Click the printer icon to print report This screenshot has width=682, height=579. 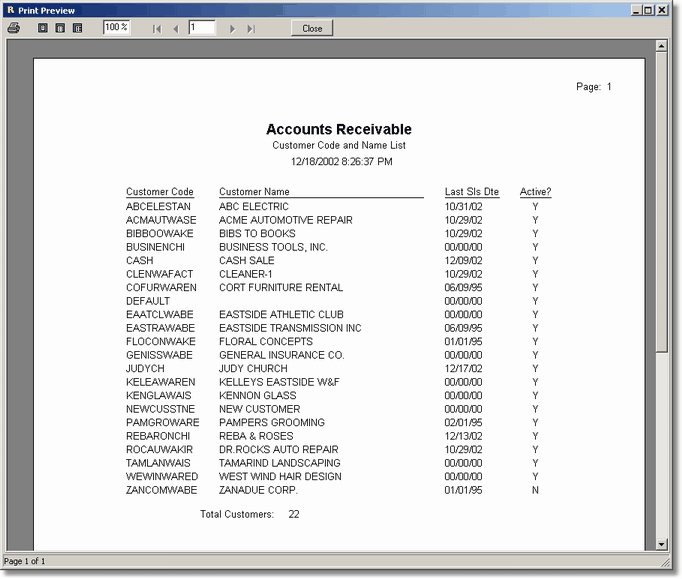(13, 28)
